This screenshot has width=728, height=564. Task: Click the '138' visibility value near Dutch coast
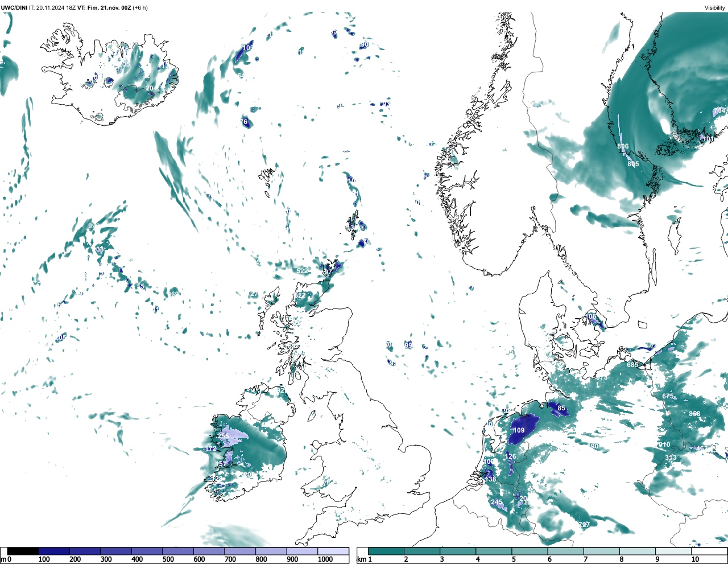490,479
